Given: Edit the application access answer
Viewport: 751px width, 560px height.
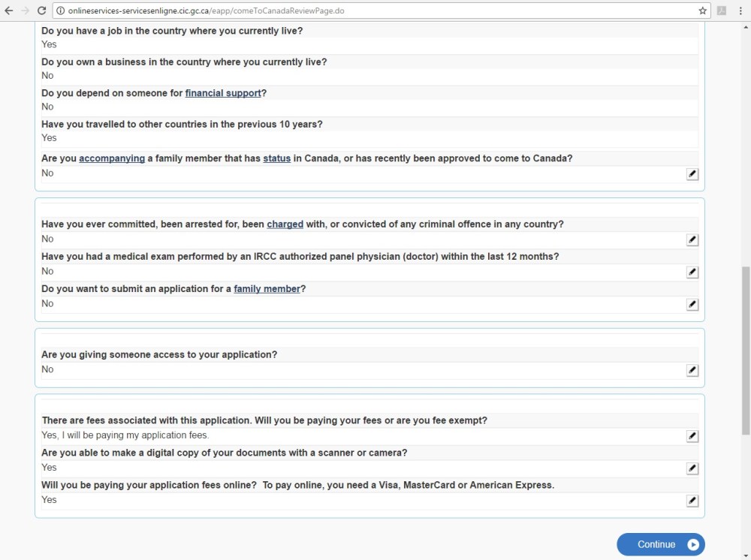Looking at the screenshot, I should (692, 371).
